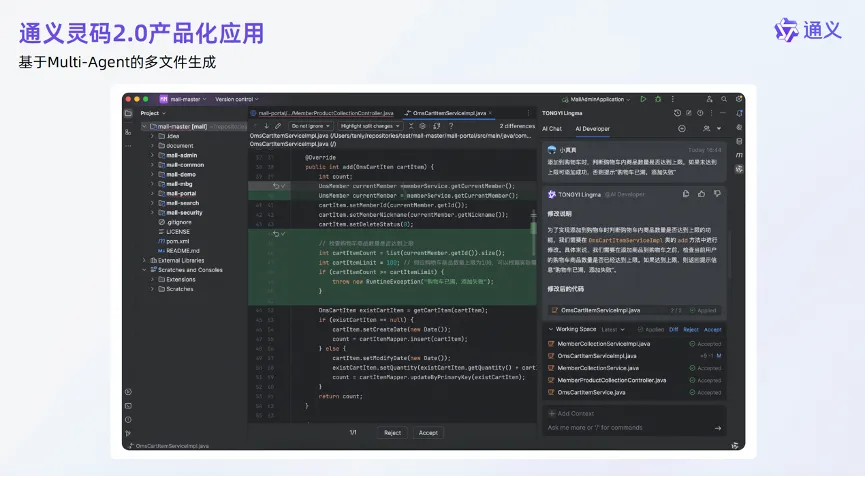Image resolution: width=866 pixels, height=477 pixels.
Task: Expand the mall-admin module folder
Action: click(152, 156)
